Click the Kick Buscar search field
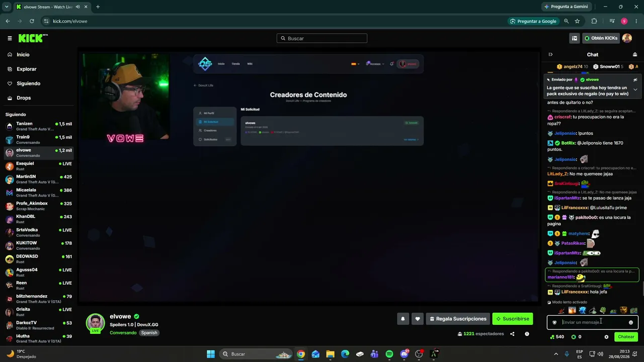This screenshot has height=362, width=644. click(322, 38)
